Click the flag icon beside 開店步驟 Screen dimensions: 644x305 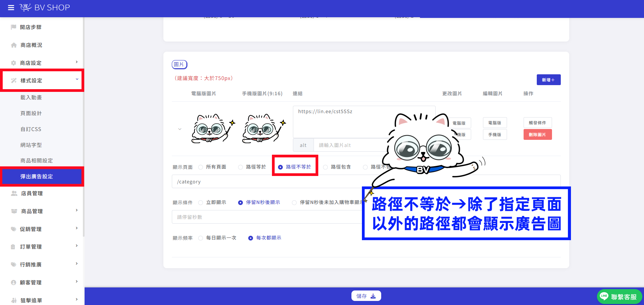[14, 27]
